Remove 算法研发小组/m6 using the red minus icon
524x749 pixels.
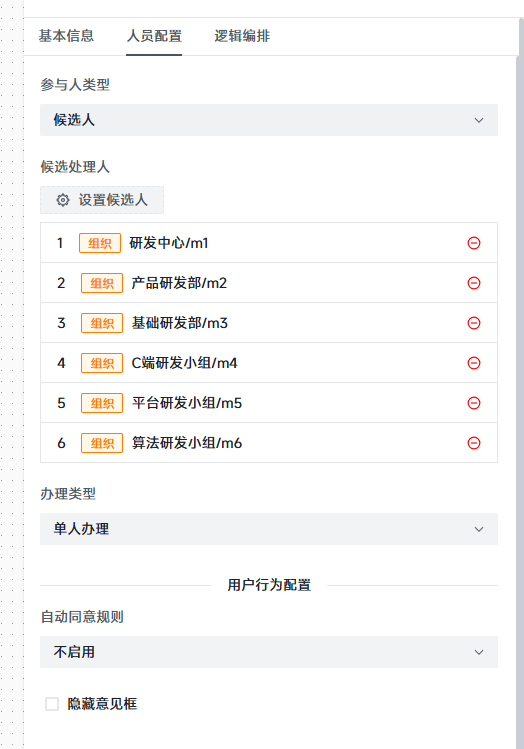pos(473,443)
